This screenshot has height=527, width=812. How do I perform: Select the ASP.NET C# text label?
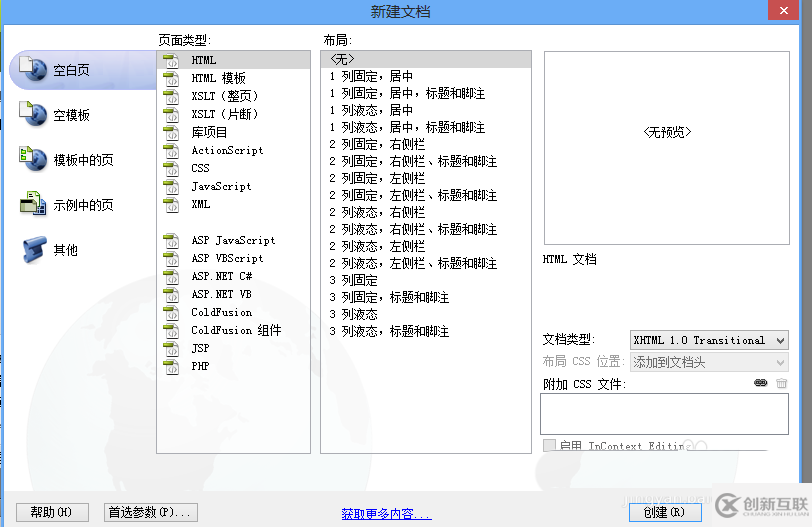[x=222, y=276]
